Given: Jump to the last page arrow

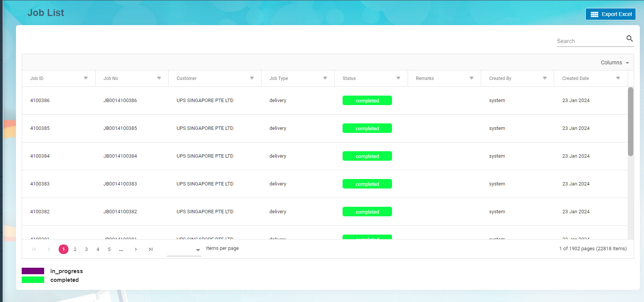Looking at the screenshot, I should coord(151,249).
